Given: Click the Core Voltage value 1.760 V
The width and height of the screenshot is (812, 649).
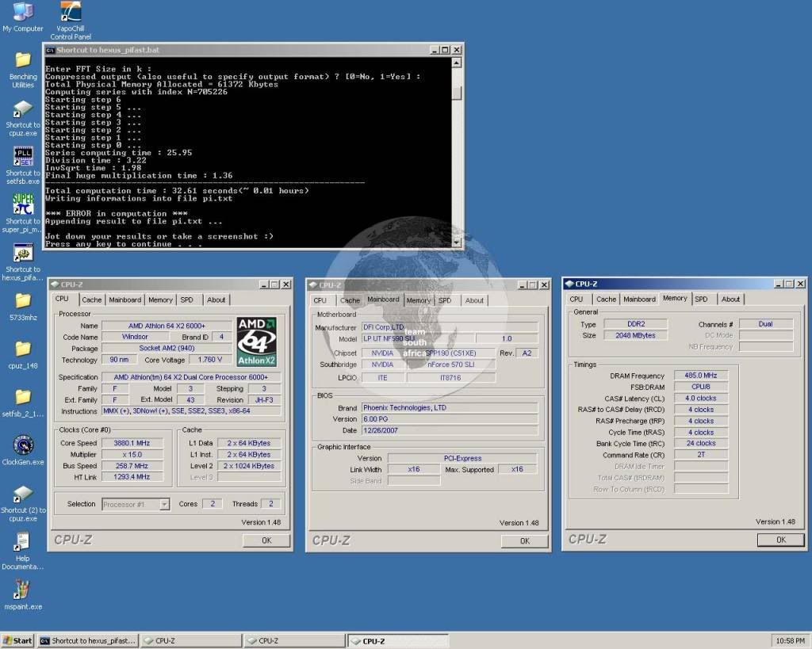Looking at the screenshot, I should tap(209, 360).
